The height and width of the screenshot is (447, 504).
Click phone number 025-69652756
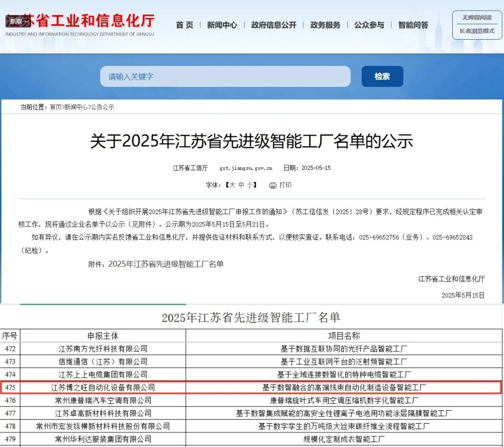(x=379, y=237)
